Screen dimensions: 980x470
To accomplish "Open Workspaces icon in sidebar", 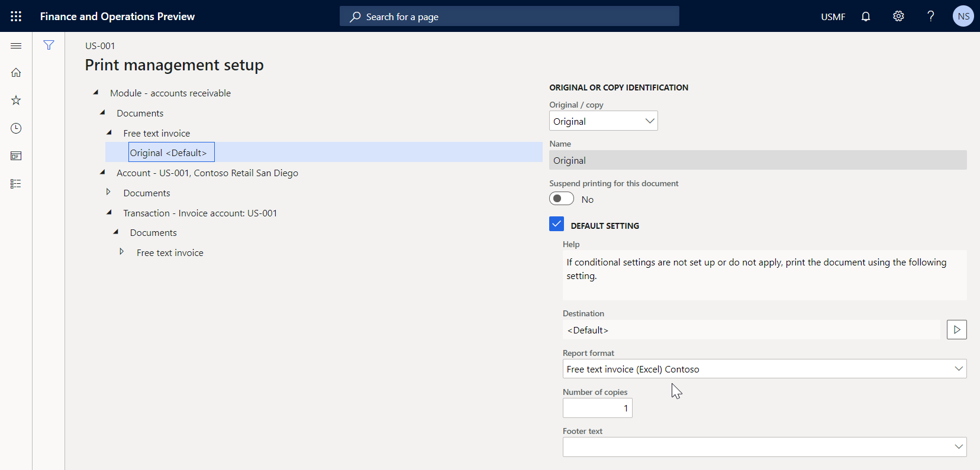I will (x=16, y=156).
